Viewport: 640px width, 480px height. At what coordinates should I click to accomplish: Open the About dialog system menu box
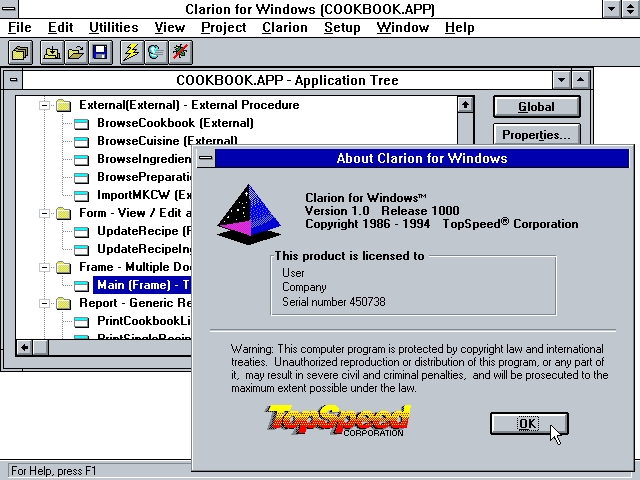(x=206, y=158)
